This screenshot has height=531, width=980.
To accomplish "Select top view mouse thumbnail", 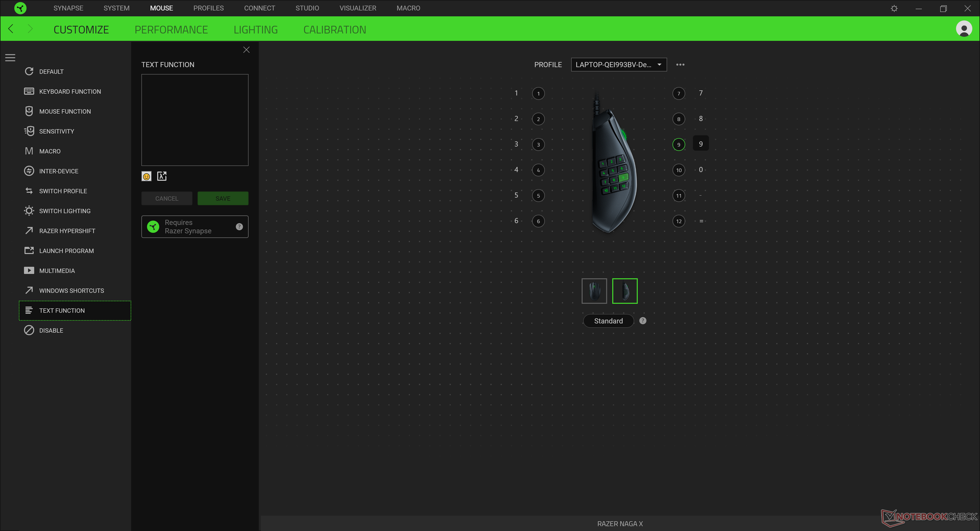I will coord(594,291).
